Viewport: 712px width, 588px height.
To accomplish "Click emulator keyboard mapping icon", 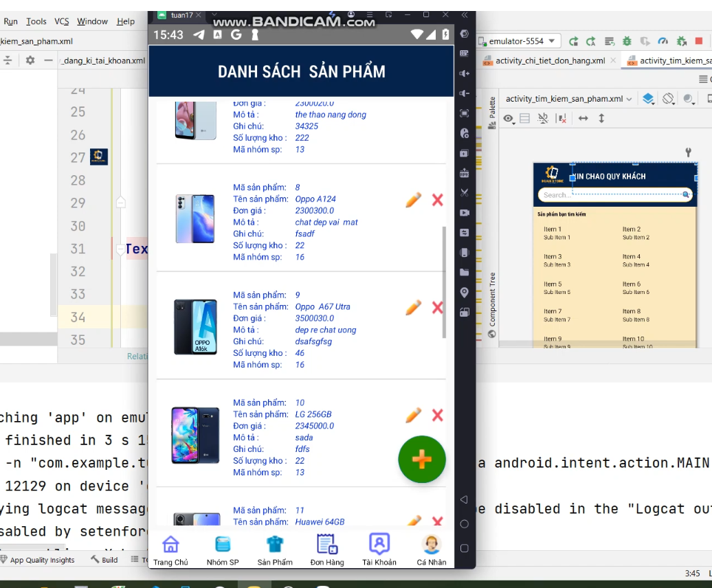I will [x=464, y=53].
